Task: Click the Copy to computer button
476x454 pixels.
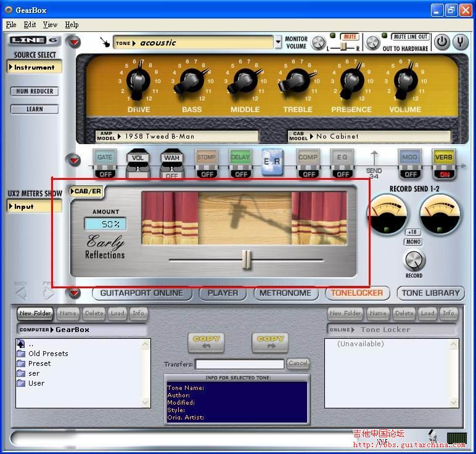Action: [206, 343]
